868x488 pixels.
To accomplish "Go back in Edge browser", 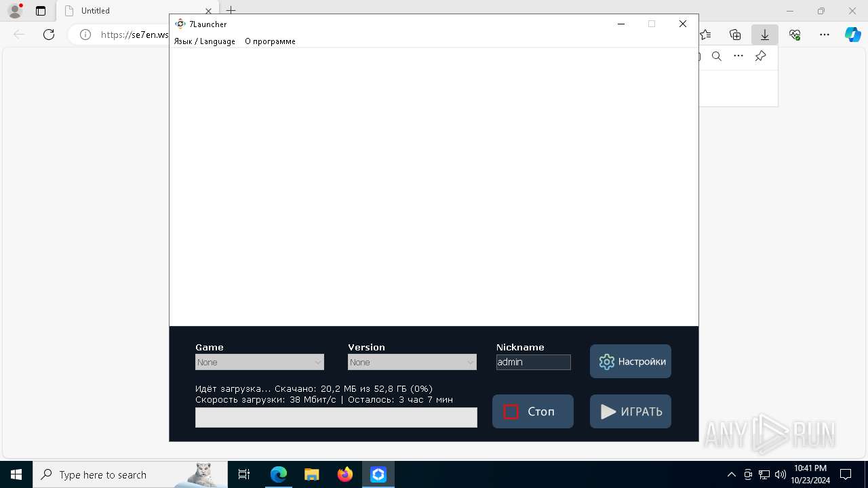I will [19, 35].
